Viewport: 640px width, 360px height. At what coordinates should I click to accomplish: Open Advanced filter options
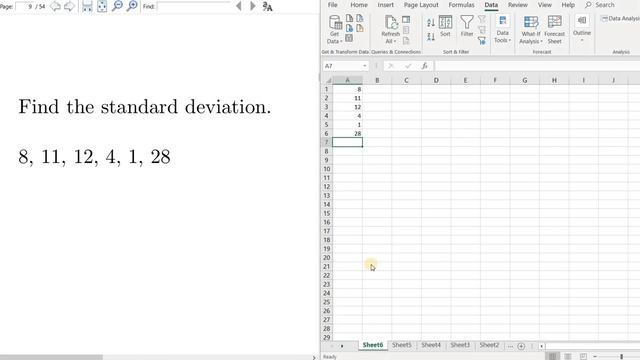[x=482, y=40]
